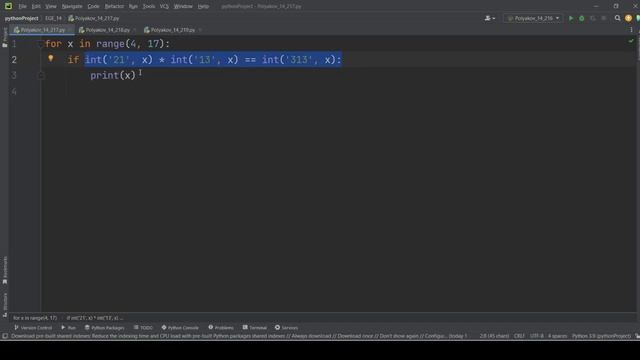Open the Python Packages tool window

pos(104,328)
